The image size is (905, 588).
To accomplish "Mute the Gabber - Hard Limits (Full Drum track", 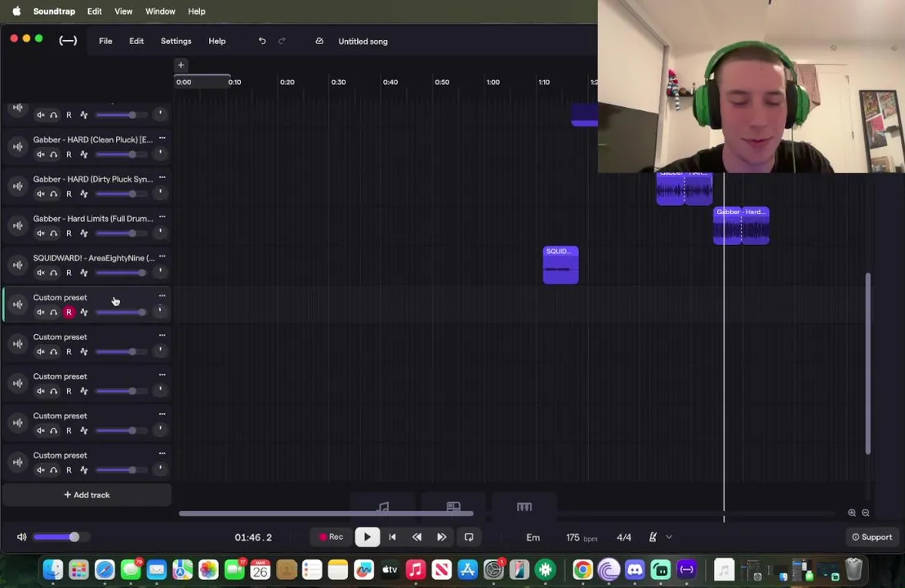I will click(x=40, y=233).
